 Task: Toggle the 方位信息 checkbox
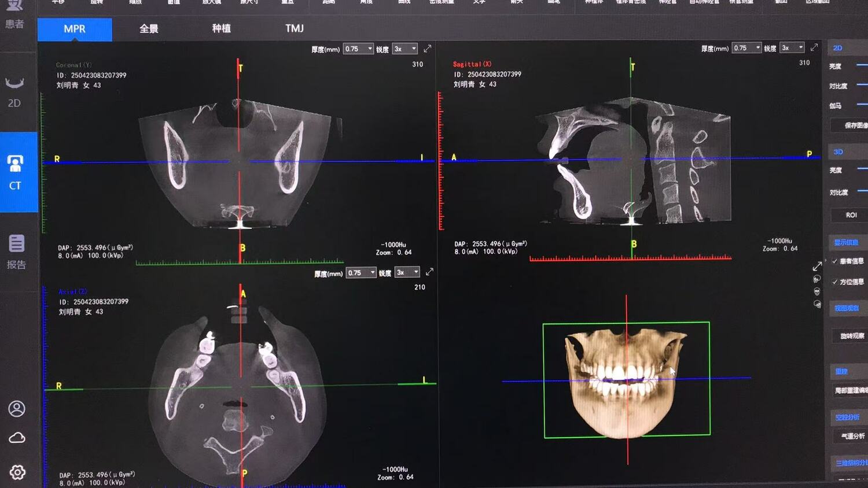point(835,282)
